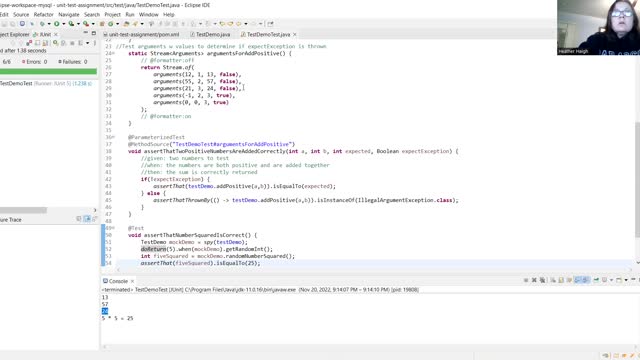
Task: Open the Refactor menu
Action: click(x=43, y=14)
